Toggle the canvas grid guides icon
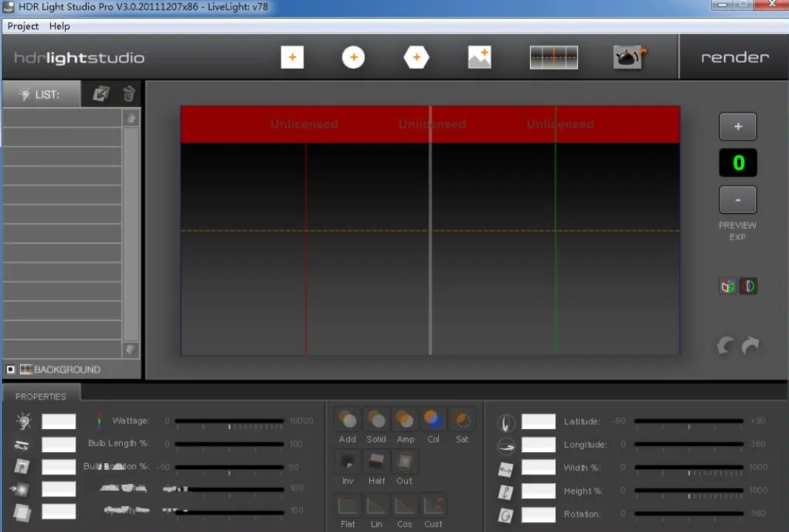The width and height of the screenshot is (789, 532). [x=554, y=57]
